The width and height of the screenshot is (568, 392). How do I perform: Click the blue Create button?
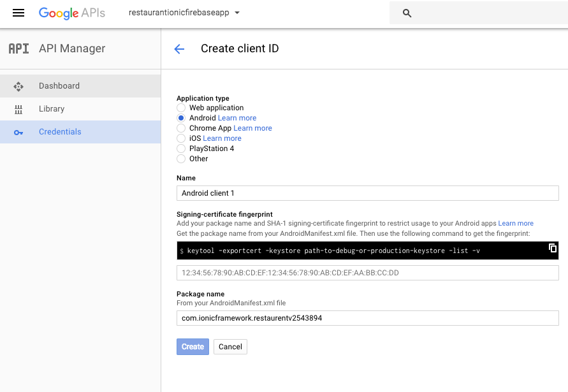[193, 347]
